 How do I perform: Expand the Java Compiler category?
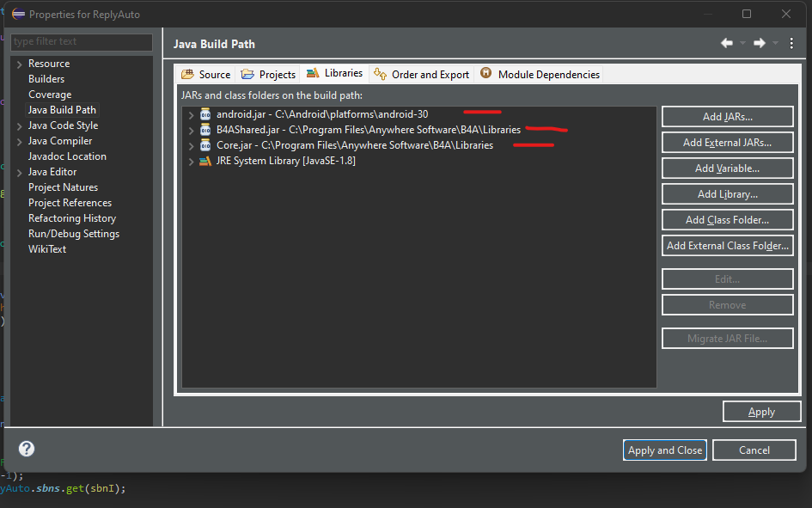[19, 142]
